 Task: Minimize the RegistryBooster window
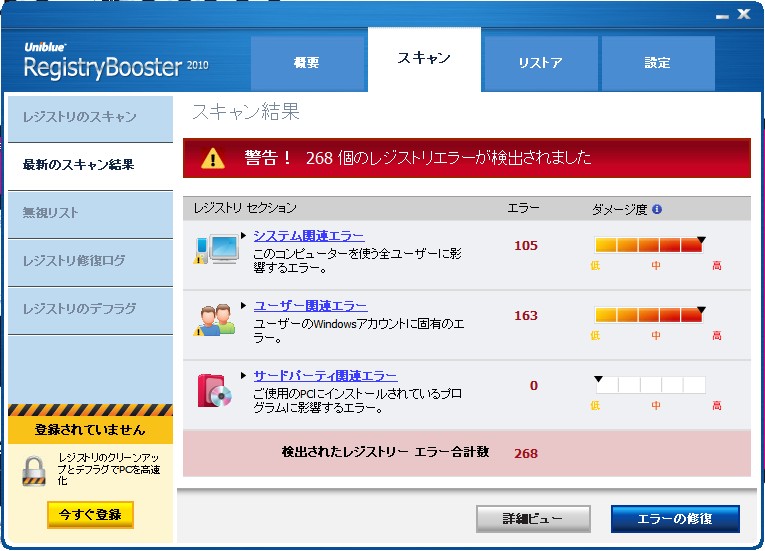(x=722, y=16)
